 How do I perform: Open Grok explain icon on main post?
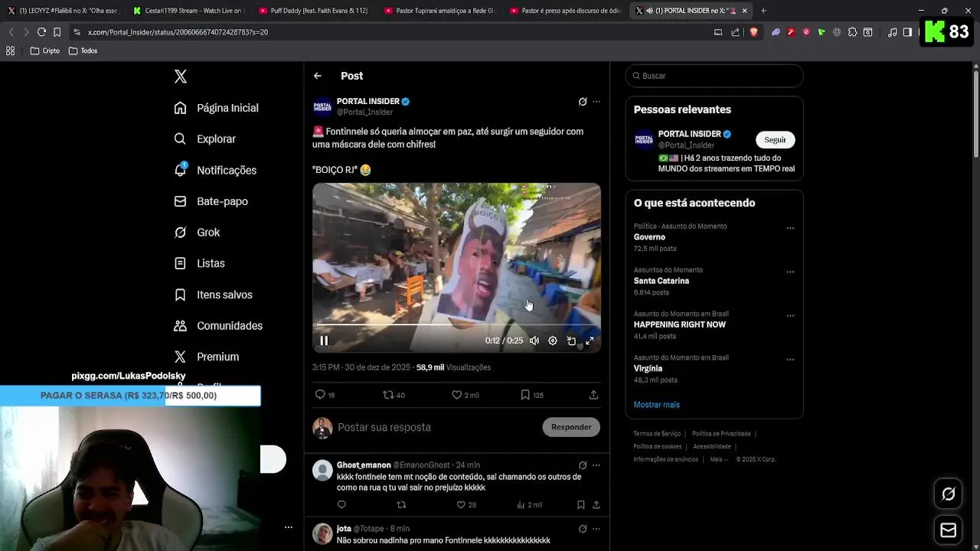[583, 102]
